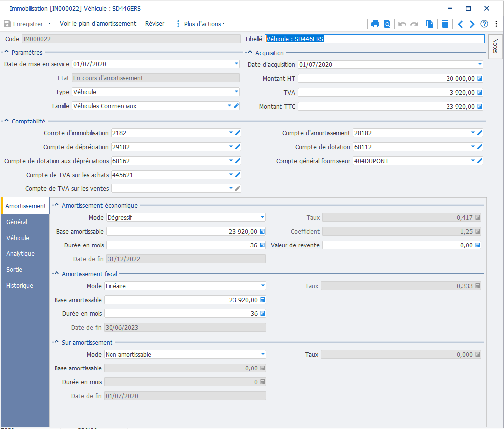
Task: Collapse the Acquisition section
Action: pos(250,52)
